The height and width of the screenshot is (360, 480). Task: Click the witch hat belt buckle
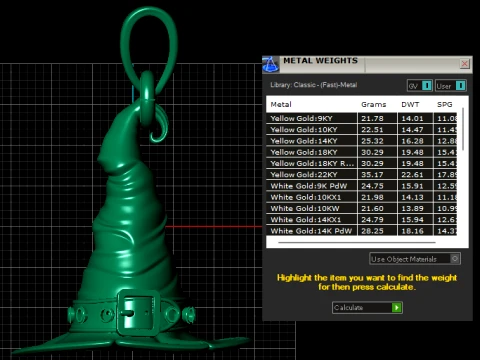(139, 313)
